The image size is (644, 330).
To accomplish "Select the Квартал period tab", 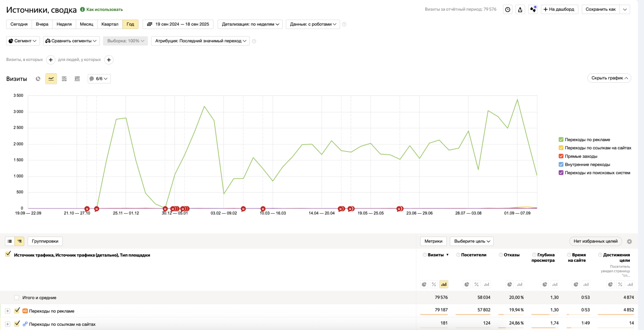I will [110, 24].
